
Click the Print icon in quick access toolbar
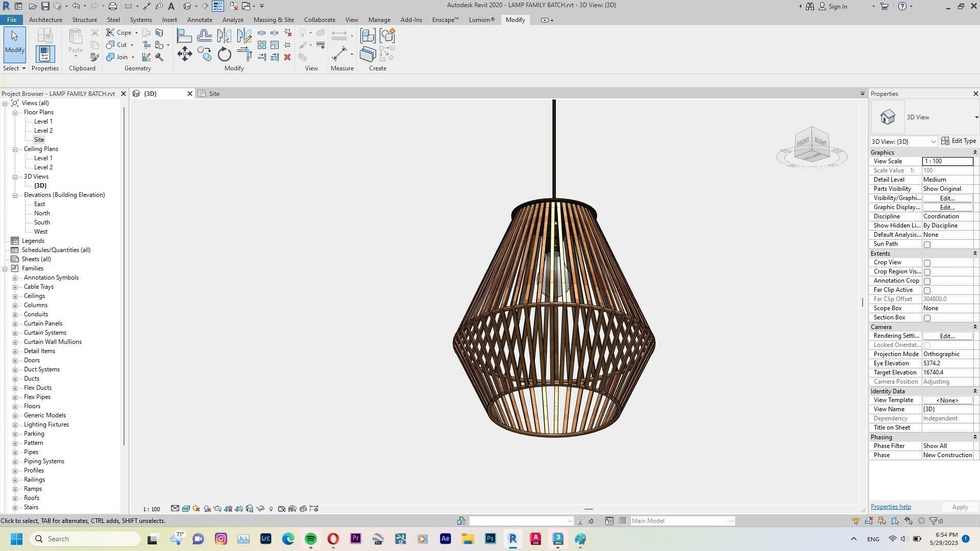click(x=112, y=6)
